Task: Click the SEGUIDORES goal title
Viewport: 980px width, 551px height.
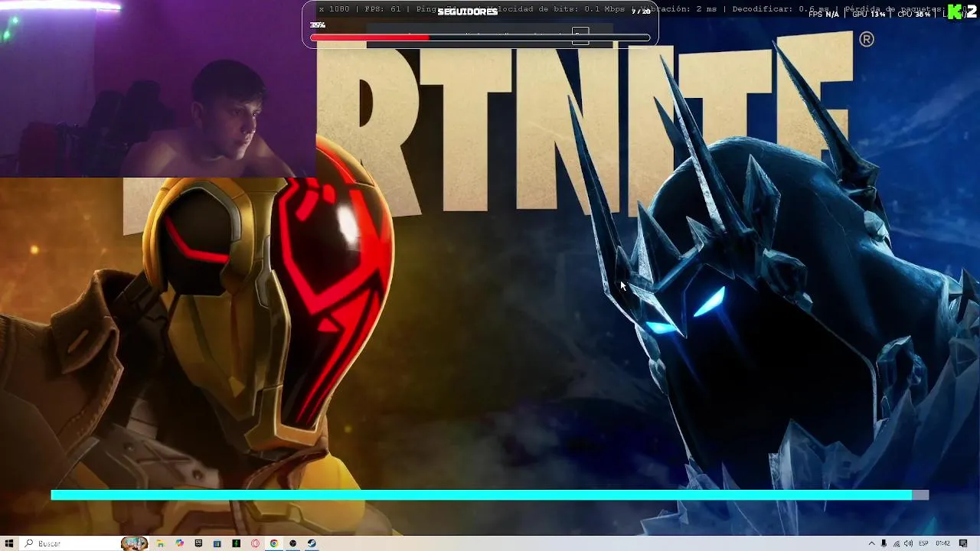Action: pyautogui.click(x=467, y=11)
